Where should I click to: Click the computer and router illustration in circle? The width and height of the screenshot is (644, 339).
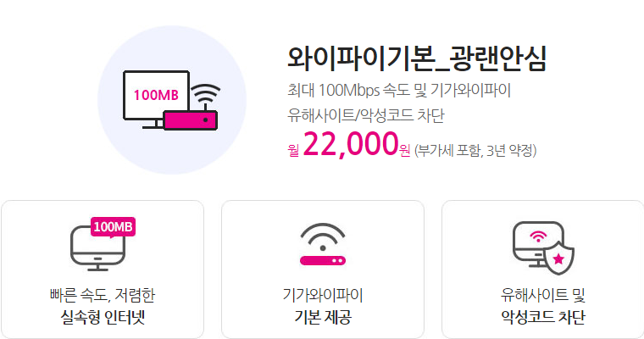[x=172, y=100]
